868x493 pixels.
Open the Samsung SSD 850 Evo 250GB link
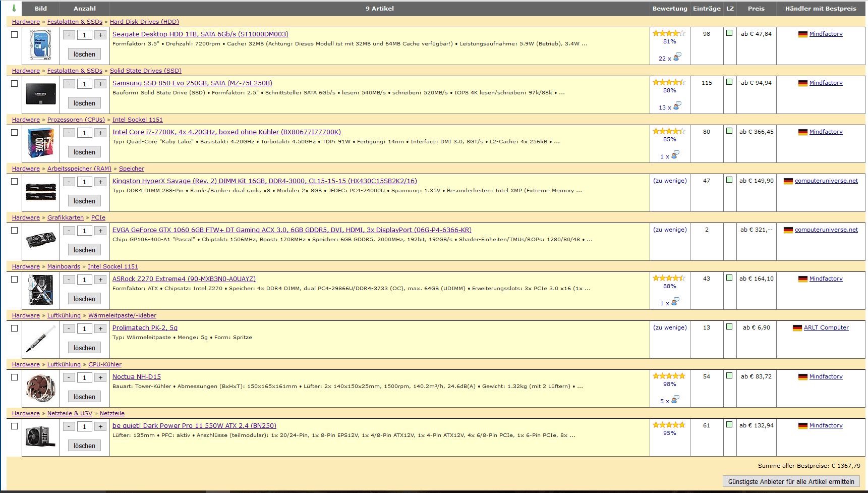click(192, 83)
